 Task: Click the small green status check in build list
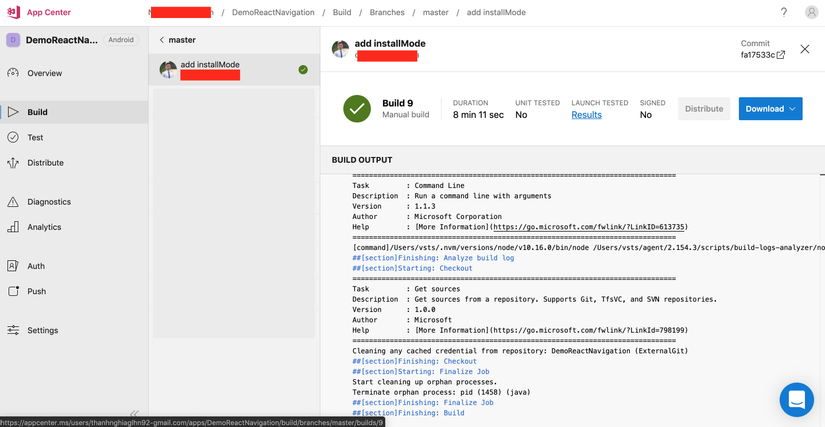pyautogui.click(x=303, y=69)
